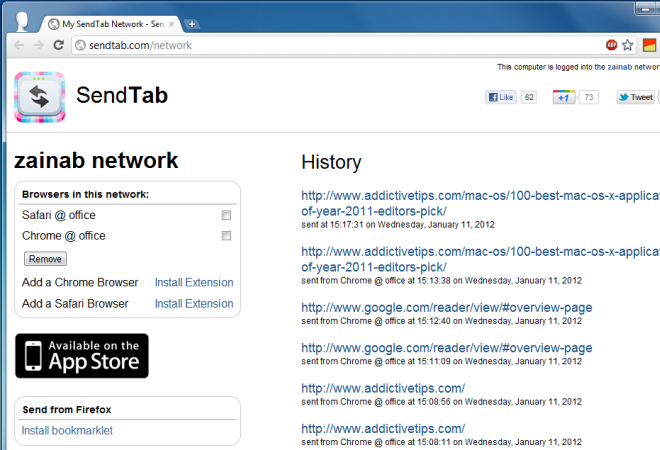Image resolution: width=660 pixels, height=450 pixels.
Task: Click the Browsers in this network heading
Action: point(85,194)
